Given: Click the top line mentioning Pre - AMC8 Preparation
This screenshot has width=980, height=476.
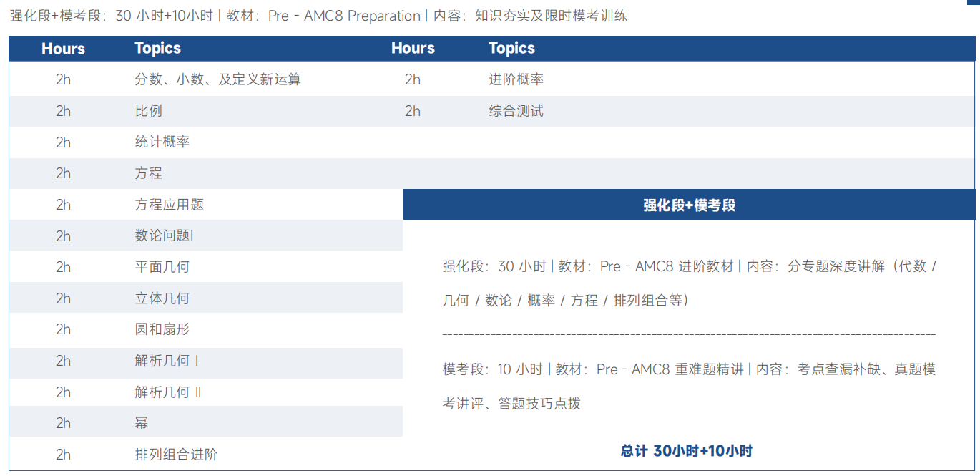Looking at the screenshot, I should coord(319,16).
